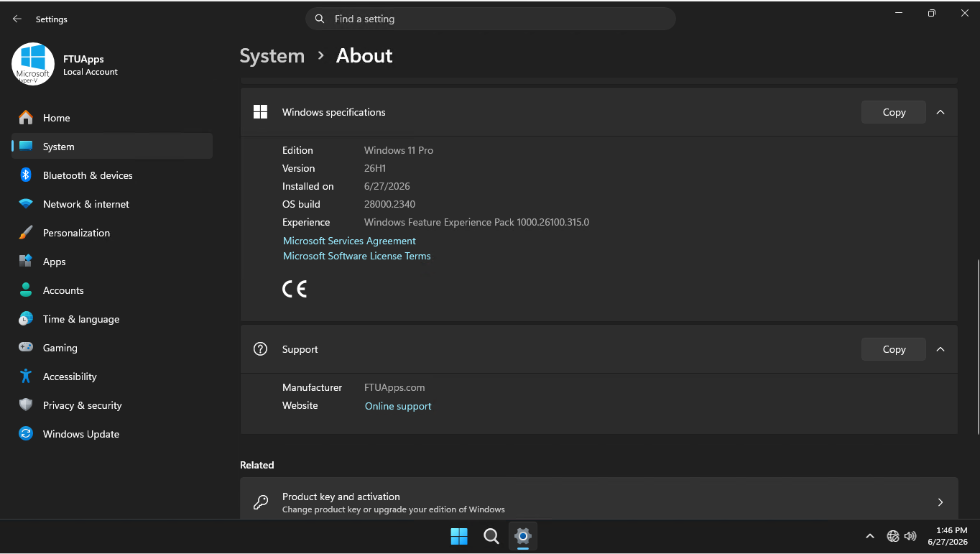980x554 pixels.
Task: Click the version value 26H1
Action: pyautogui.click(x=375, y=168)
